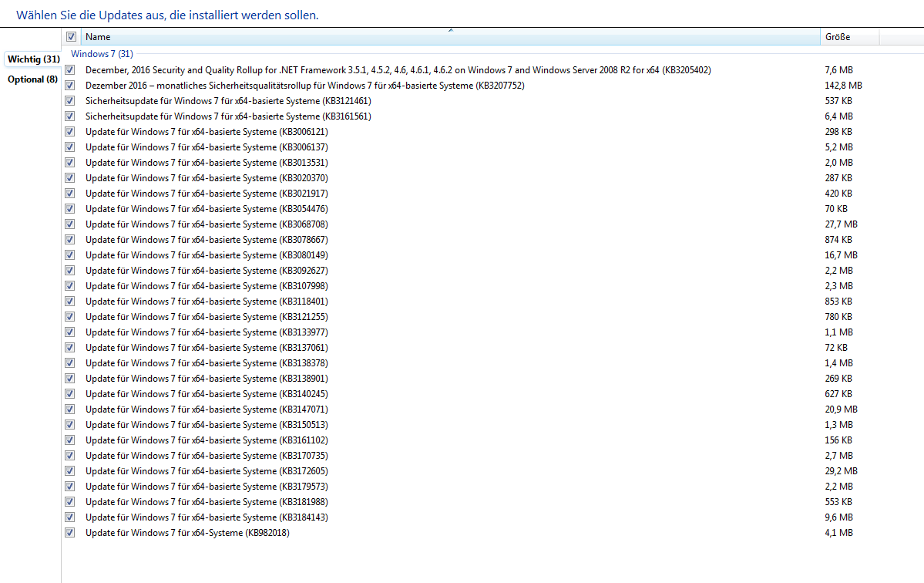Toggle checkbox for update KB3172605
Screen dimensions: 924x583
(71, 471)
